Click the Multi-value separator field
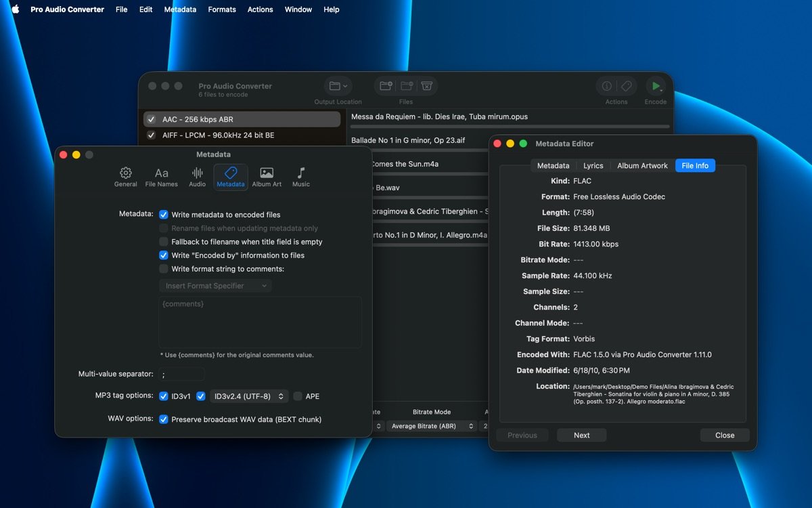This screenshot has width=812, height=508. click(181, 374)
